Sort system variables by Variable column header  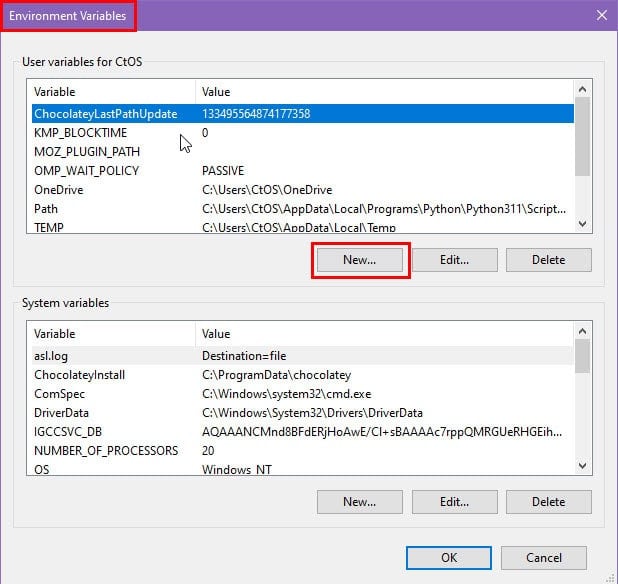coord(112,333)
